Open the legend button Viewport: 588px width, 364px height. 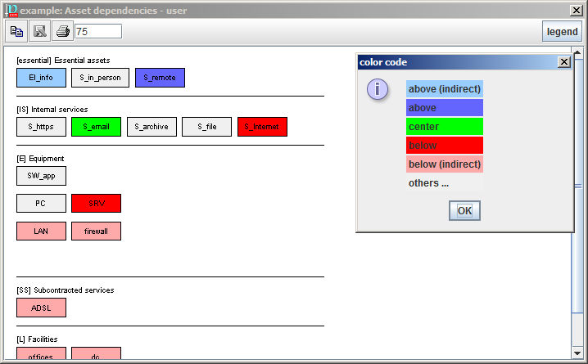(562, 32)
